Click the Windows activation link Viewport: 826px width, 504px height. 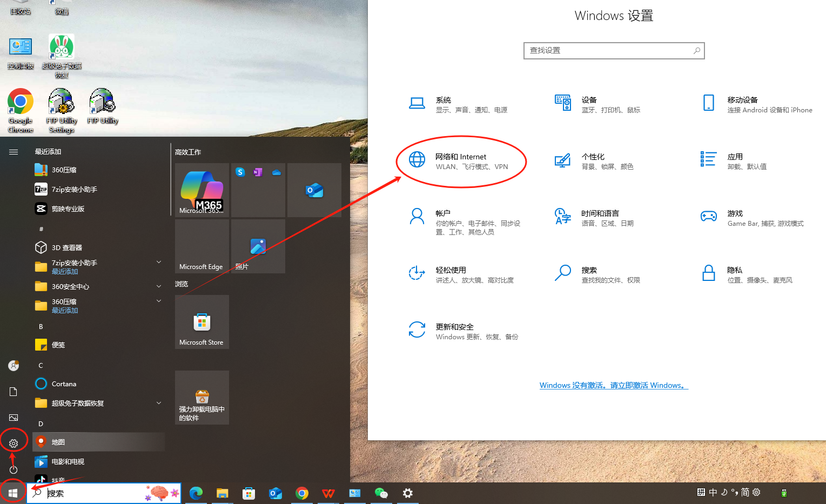click(x=613, y=385)
